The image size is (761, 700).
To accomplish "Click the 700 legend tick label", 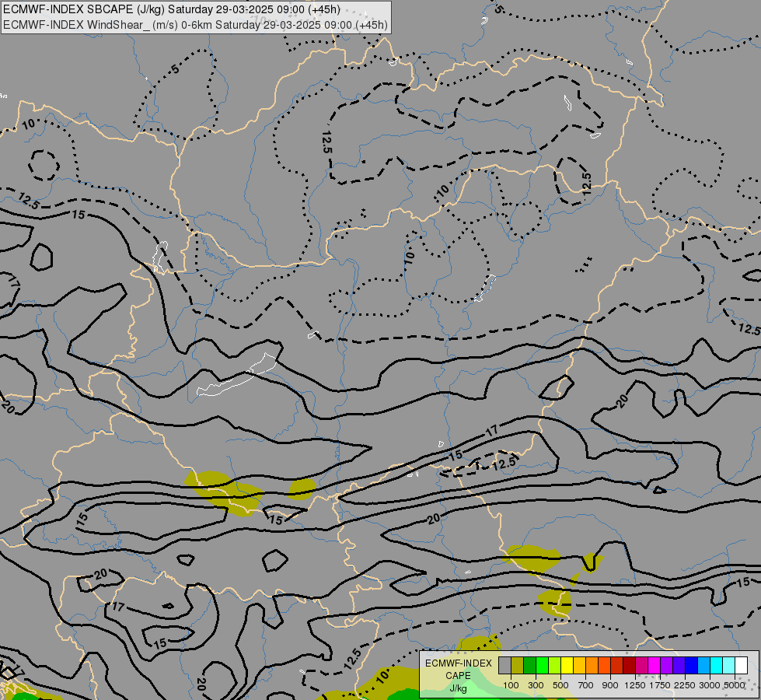I will point(586,685).
